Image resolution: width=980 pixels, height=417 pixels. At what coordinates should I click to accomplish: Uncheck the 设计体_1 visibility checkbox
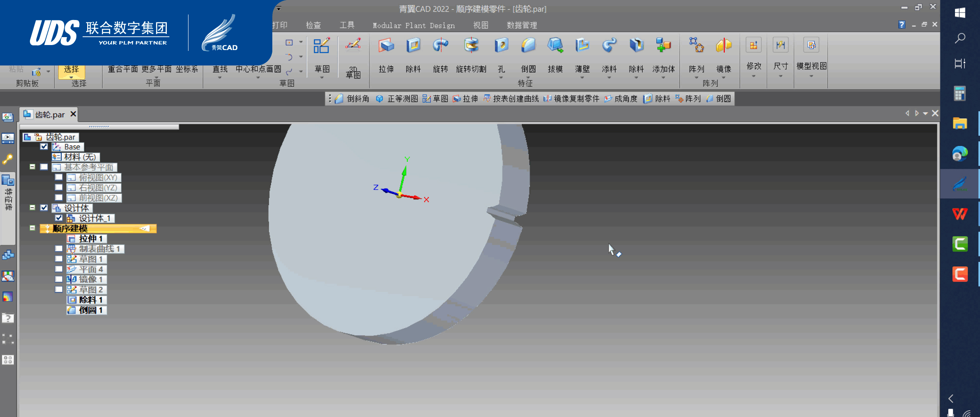point(59,218)
